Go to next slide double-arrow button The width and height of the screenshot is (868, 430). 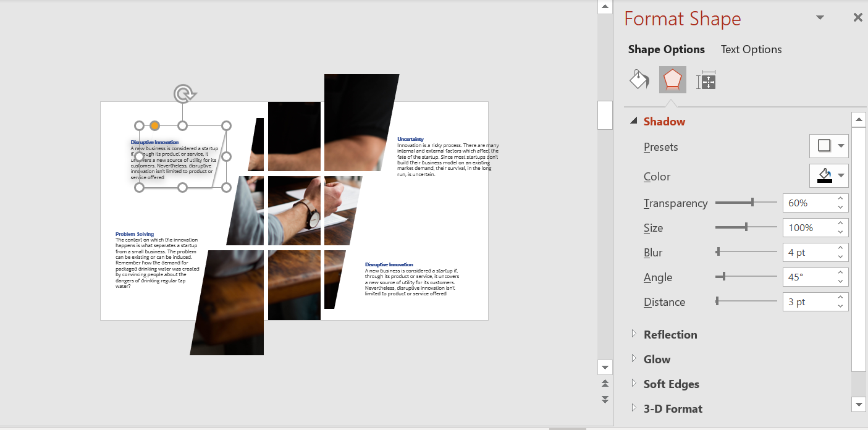pos(605,400)
